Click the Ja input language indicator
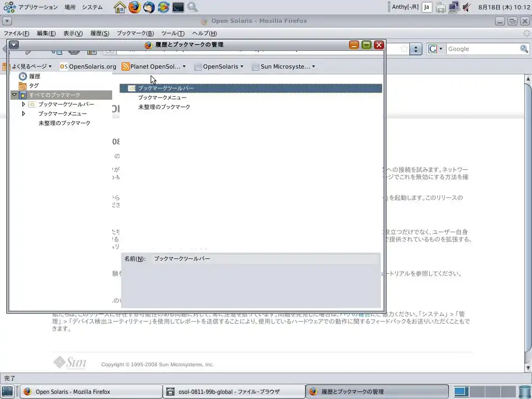The width and height of the screenshot is (532, 399). pyautogui.click(x=427, y=7)
